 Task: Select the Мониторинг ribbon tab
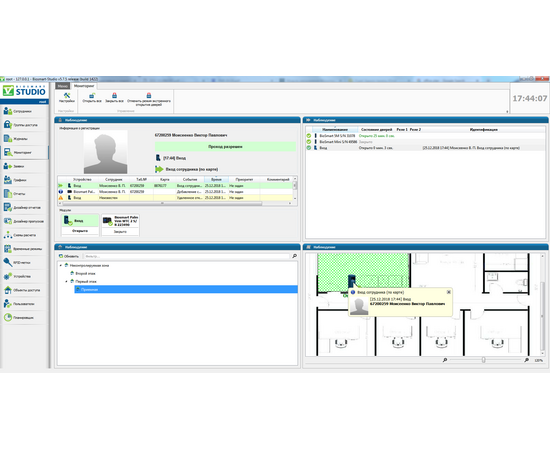[84, 86]
